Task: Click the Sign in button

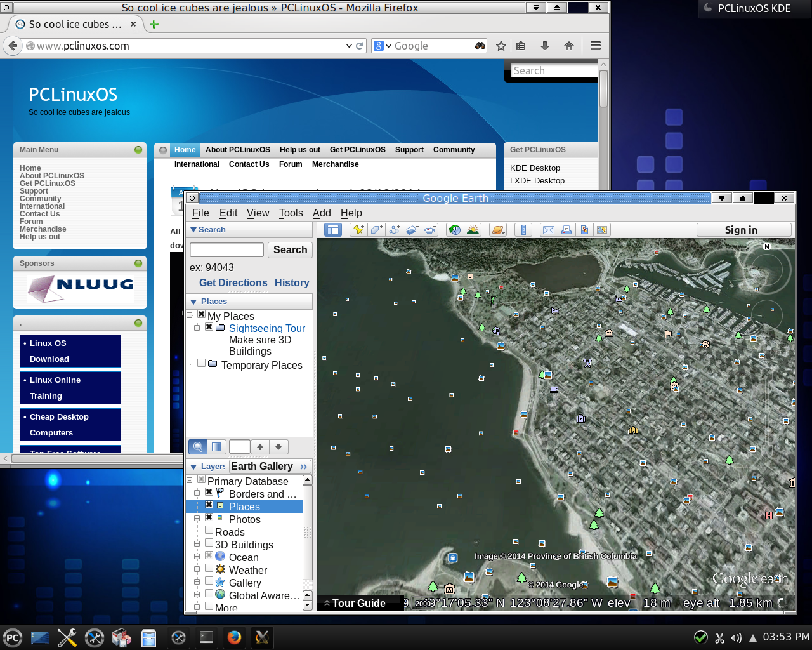Action: pos(744,230)
